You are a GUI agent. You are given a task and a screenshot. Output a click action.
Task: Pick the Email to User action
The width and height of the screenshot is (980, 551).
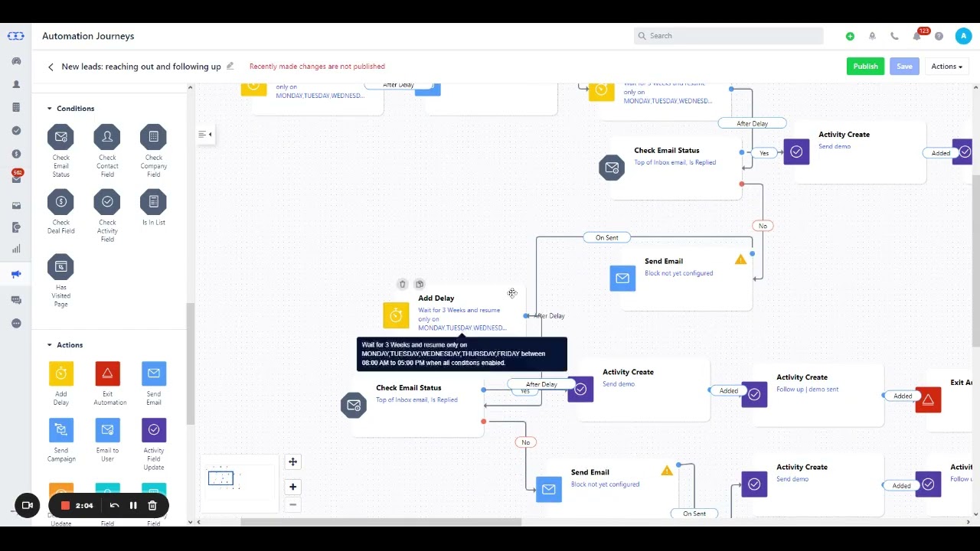[107, 440]
